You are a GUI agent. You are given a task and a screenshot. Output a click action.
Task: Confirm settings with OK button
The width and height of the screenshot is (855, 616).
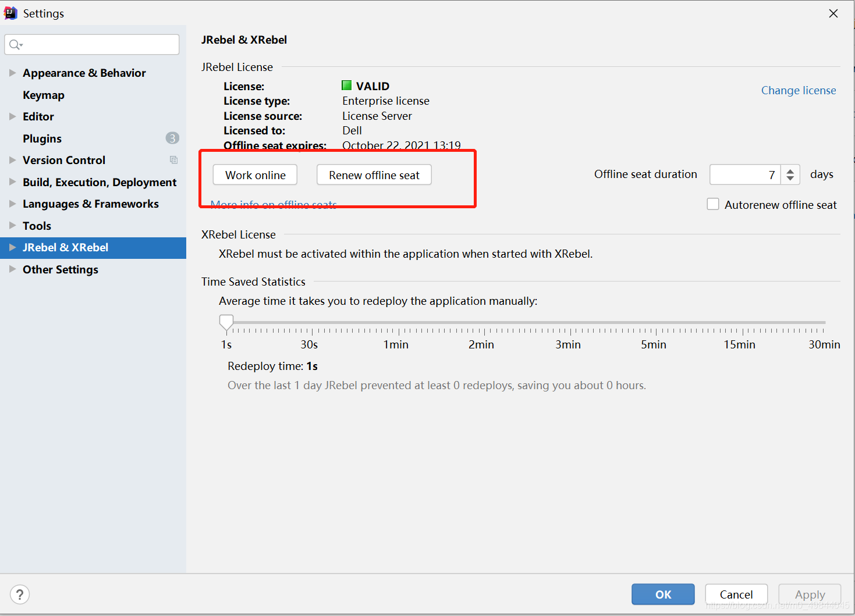(x=663, y=594)
